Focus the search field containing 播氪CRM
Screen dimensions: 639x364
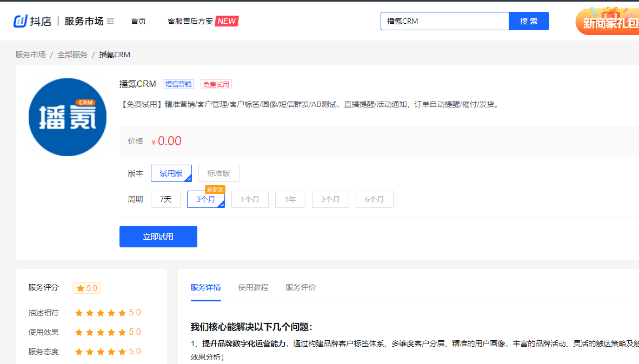(444, 21)
